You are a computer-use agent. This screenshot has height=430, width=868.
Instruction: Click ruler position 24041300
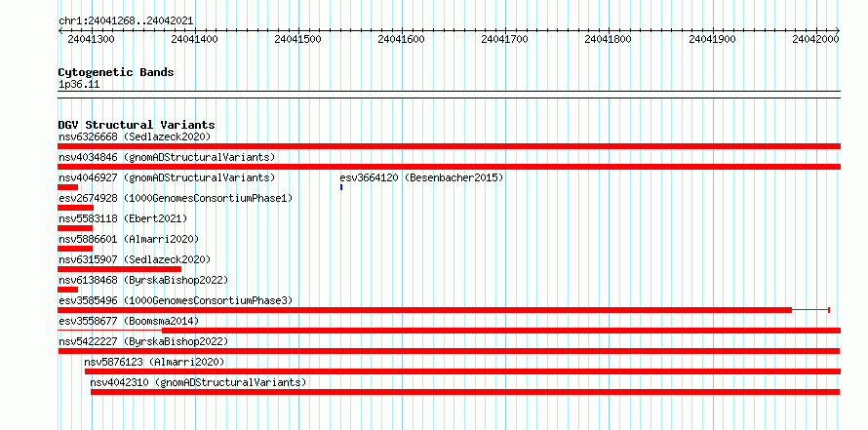point(91,39)
